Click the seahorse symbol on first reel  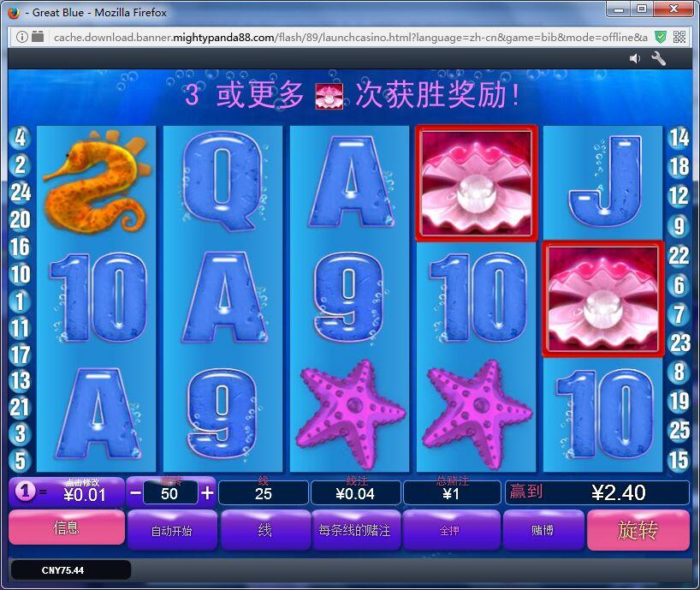point(96,182)
